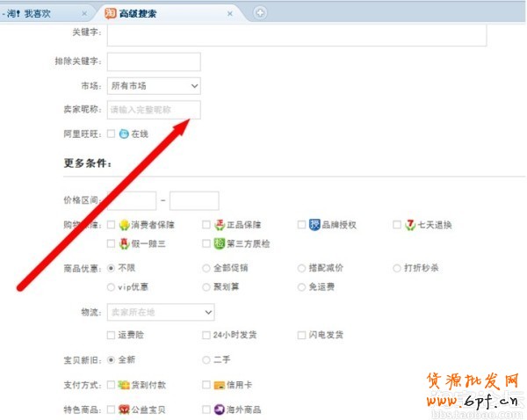
Task: Click the 信用卡 card icon
Action: pyautogui.click(x=219, y=384)
